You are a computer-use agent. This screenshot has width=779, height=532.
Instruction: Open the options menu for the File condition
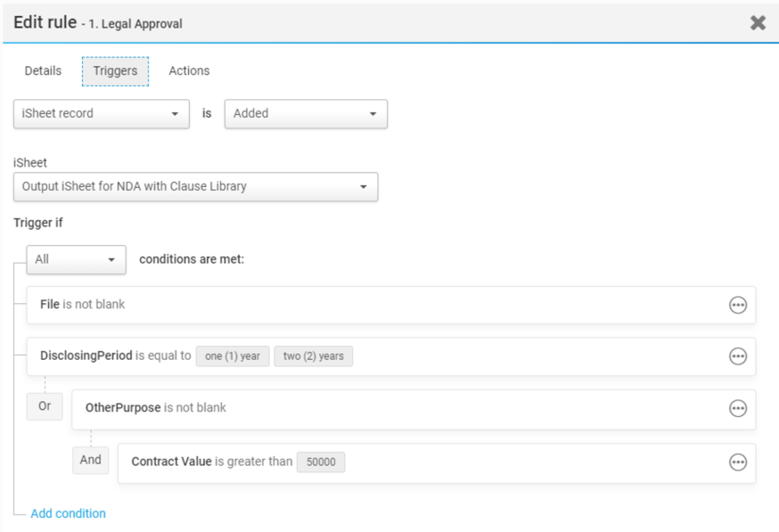738,304
